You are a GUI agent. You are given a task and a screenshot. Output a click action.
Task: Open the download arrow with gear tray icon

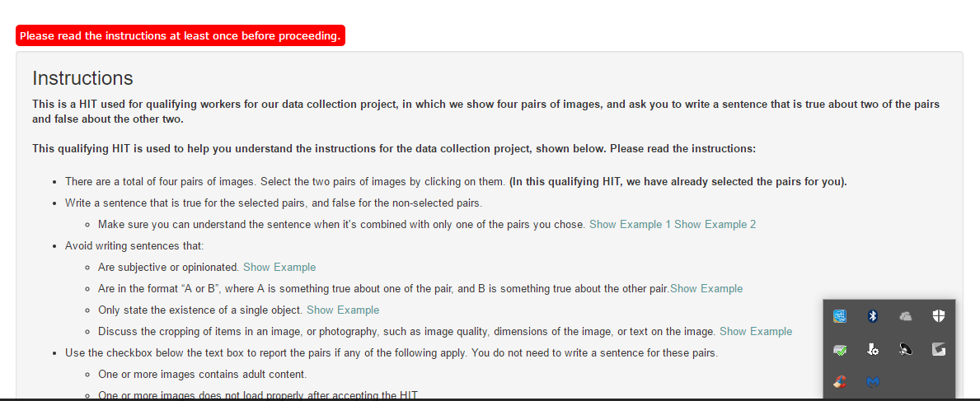(873, 350)
